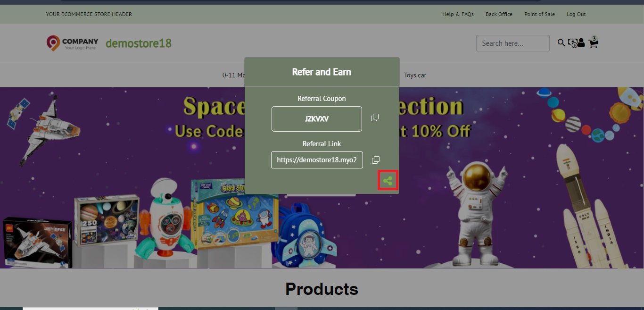Open the shopping cart showing 3 items
Image resolution: width=644 pixels, height=310 pixels.
coord(593,44)
